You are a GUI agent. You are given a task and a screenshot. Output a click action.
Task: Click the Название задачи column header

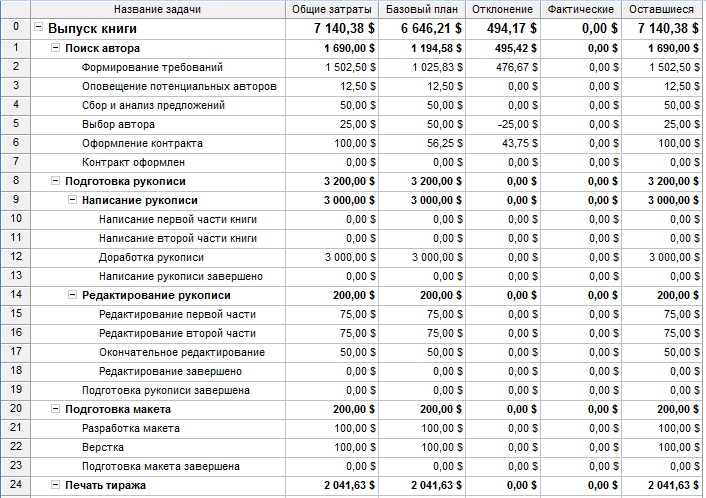tap(158, 9)
